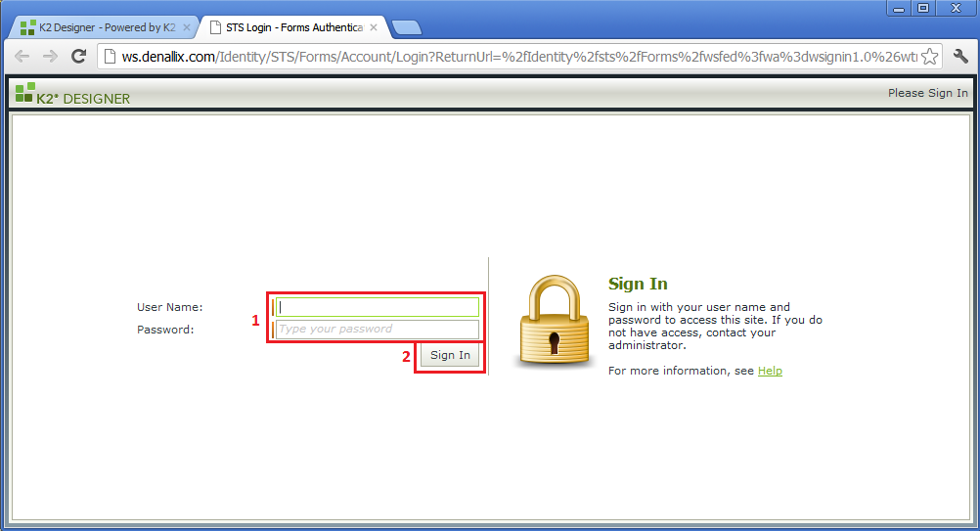Click the URL address bar

coord(518,57)
